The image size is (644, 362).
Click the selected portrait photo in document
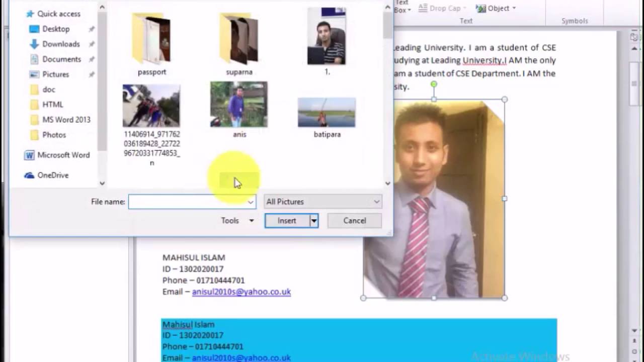point(434,199)
